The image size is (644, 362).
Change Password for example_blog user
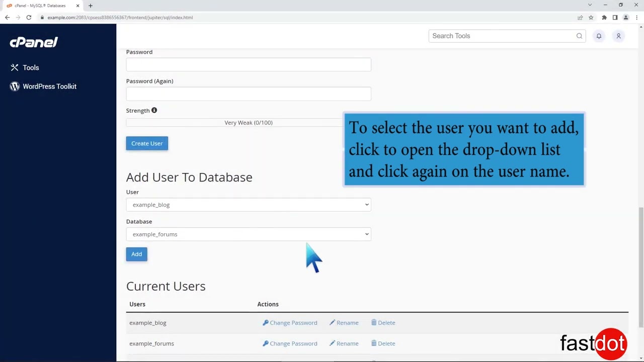point(290,323)
